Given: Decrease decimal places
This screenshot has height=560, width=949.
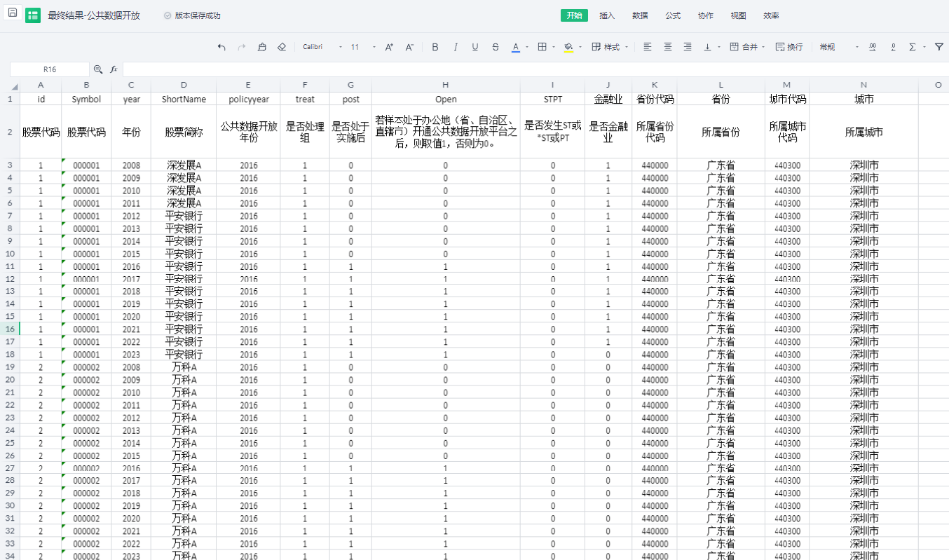Looking at the screenshot, I should [893, 47].
